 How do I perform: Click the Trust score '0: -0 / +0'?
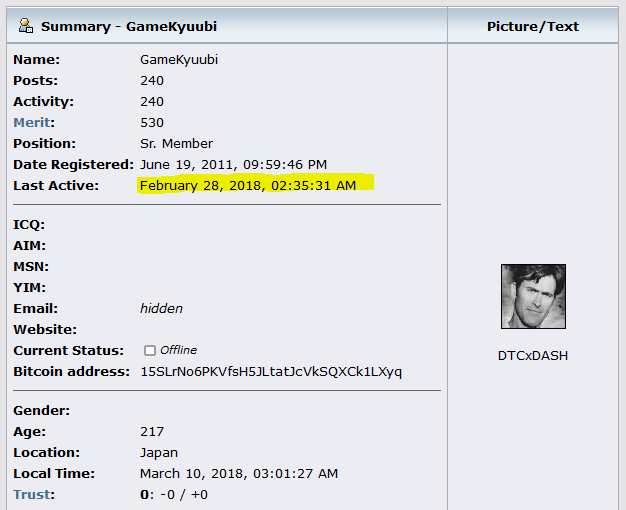[174, 495]
